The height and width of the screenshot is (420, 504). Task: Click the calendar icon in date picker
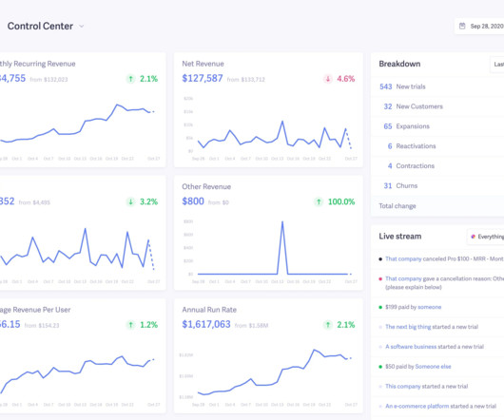462,26
